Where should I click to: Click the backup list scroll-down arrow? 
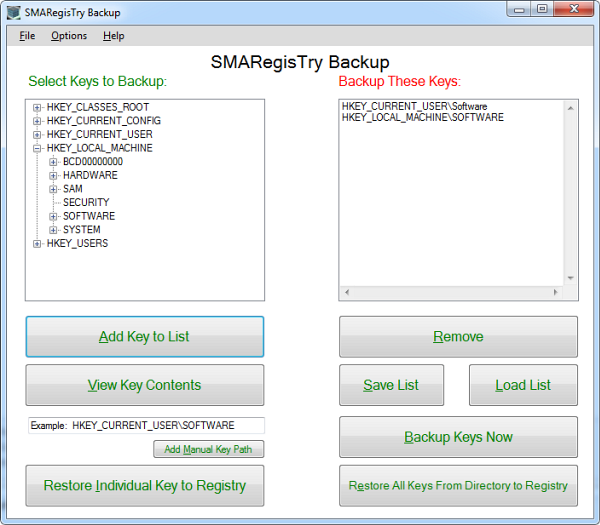click(571, 278)
